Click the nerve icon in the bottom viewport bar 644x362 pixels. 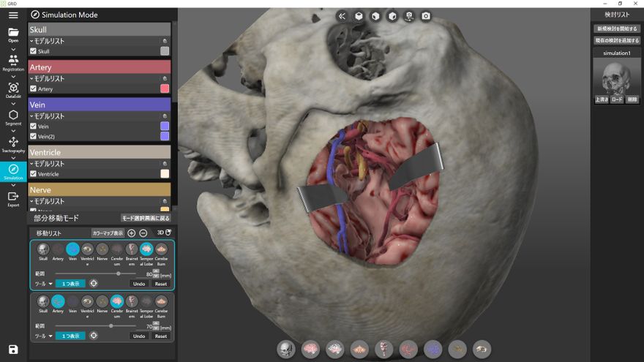(x=457, y=350)
